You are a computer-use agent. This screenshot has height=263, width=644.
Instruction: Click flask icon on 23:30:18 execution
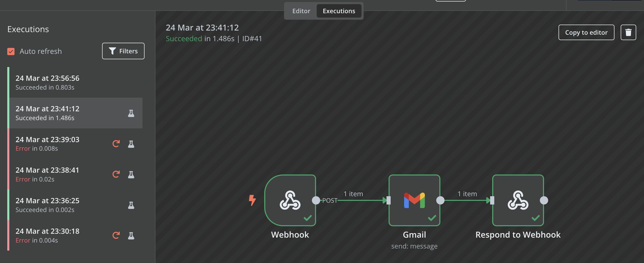pos(131,236)
